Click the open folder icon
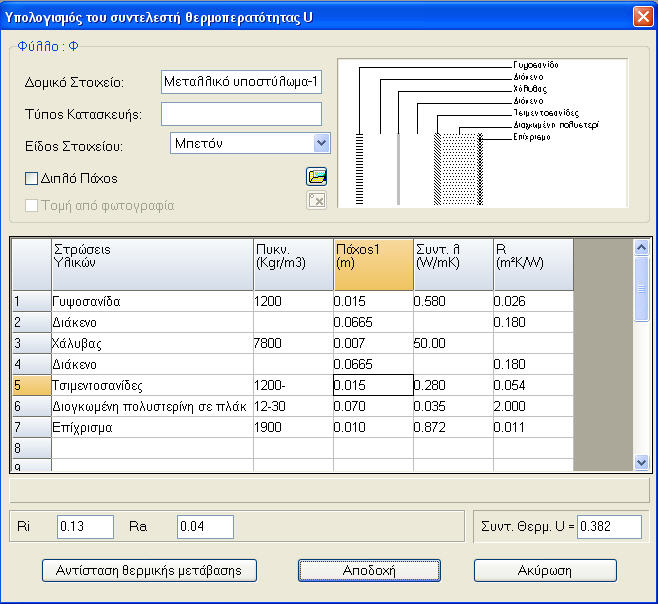Viewport: 658px width, 604px height. pyautogui.click(x=316, y=178)
